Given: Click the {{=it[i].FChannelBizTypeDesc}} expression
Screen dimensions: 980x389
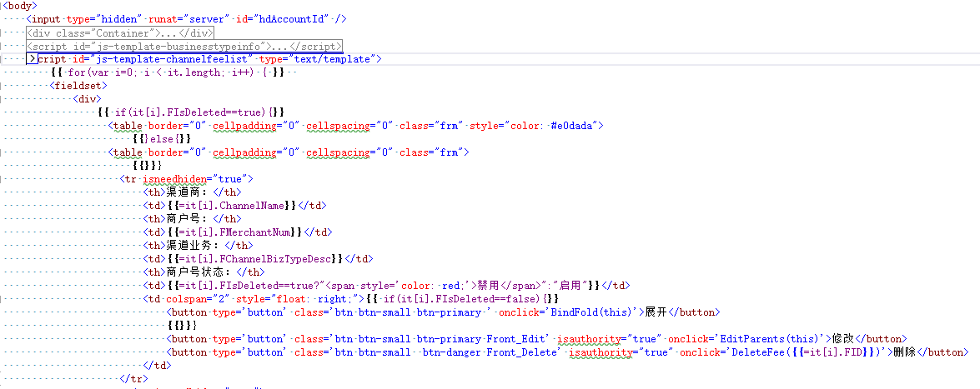Looking at the screenshot, I should (x=255, y=258).
